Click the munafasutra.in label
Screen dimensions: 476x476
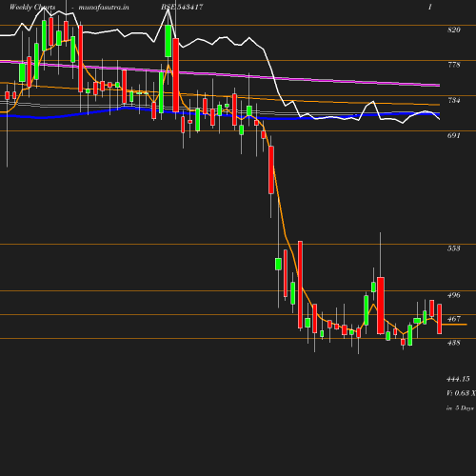[x=104, y=7]
